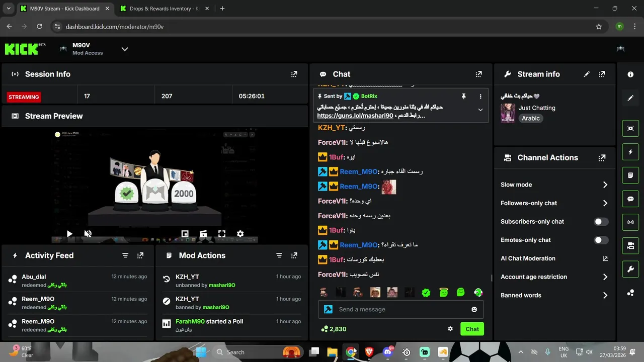644x362 pixels.
Task: Click the Just Chatting category name
Action: [x=537, y=108]
